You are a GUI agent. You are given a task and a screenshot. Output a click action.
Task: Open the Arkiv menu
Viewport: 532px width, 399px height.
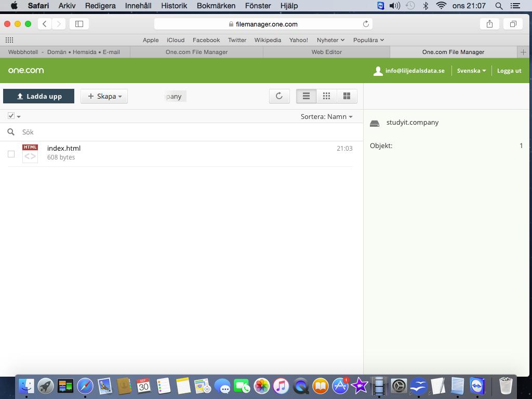67,6
